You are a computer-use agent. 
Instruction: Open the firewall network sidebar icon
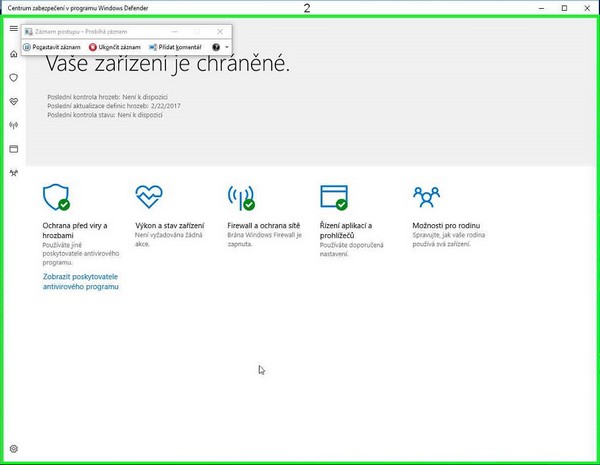[14, 125]
